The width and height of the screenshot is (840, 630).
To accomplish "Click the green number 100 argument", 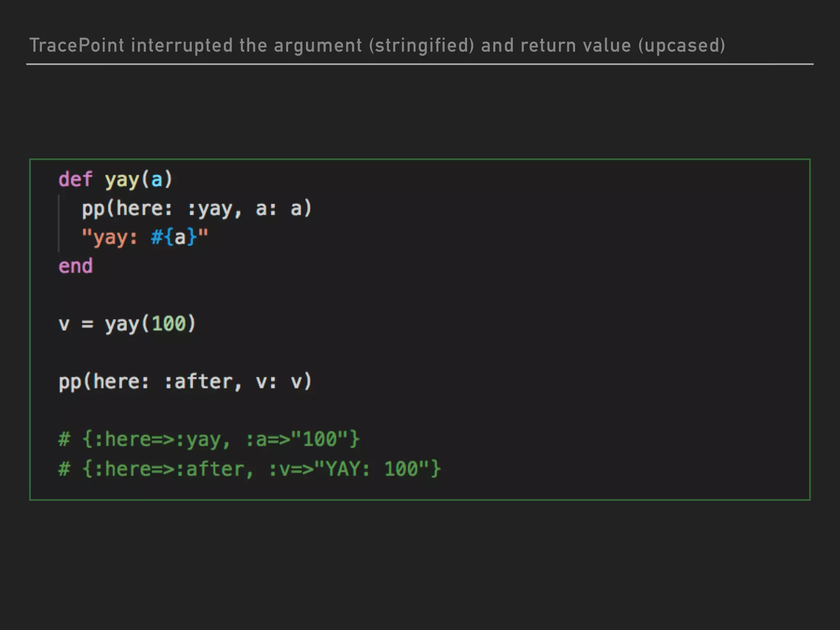I will [169, 324].
